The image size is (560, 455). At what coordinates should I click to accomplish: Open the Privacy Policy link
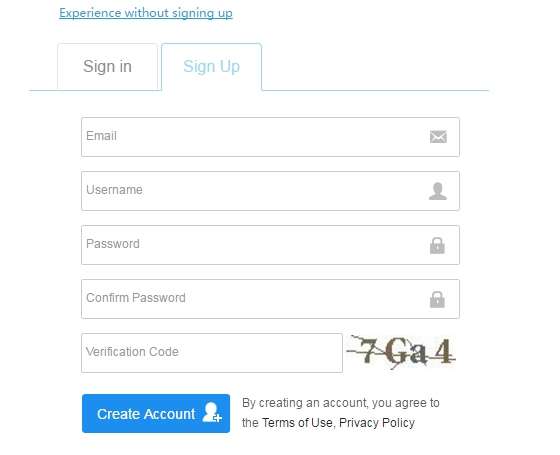coord(377,423)
